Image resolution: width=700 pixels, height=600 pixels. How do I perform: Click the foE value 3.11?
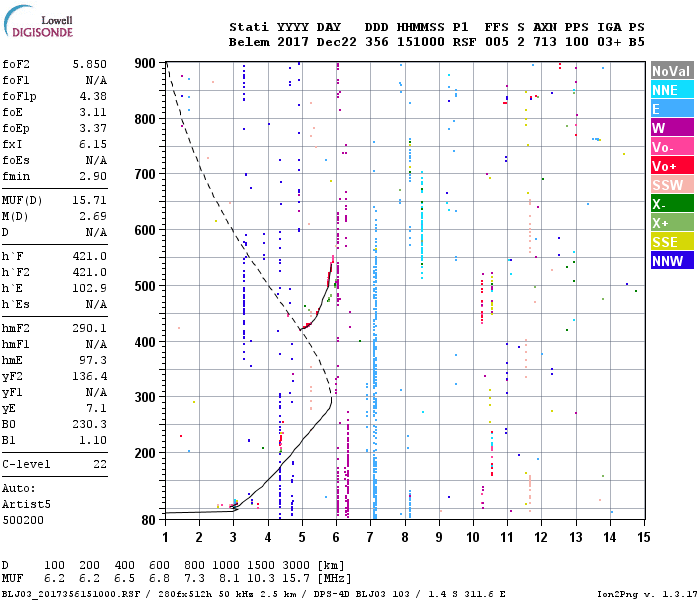(x=93, y=112)
